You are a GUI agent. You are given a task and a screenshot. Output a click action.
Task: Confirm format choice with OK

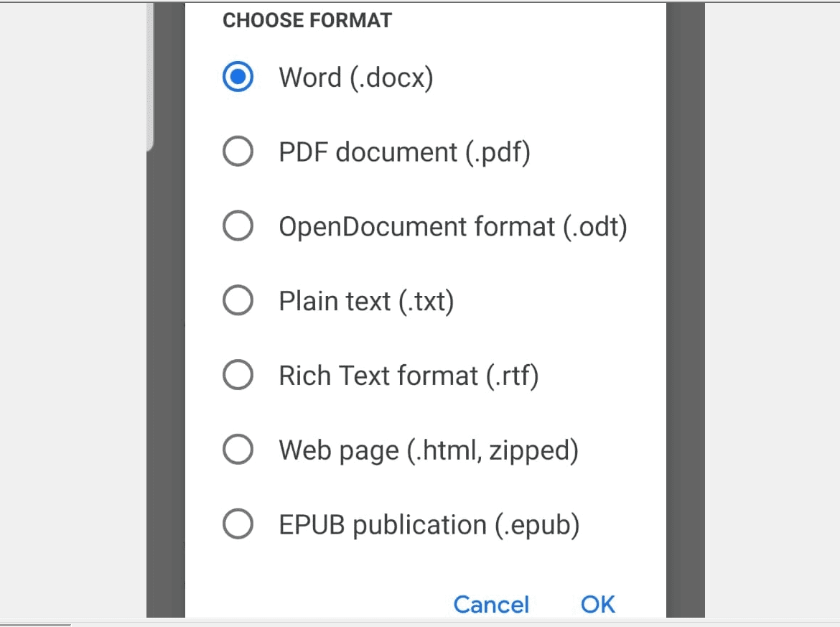pos(597,604)
